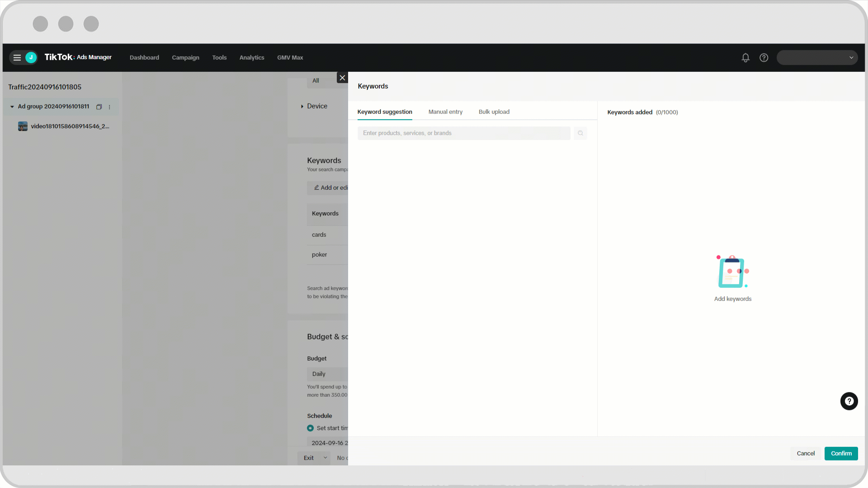Click the keyword search magnifier icon
This screenshot has height=488, width=868.
[580, 133]
